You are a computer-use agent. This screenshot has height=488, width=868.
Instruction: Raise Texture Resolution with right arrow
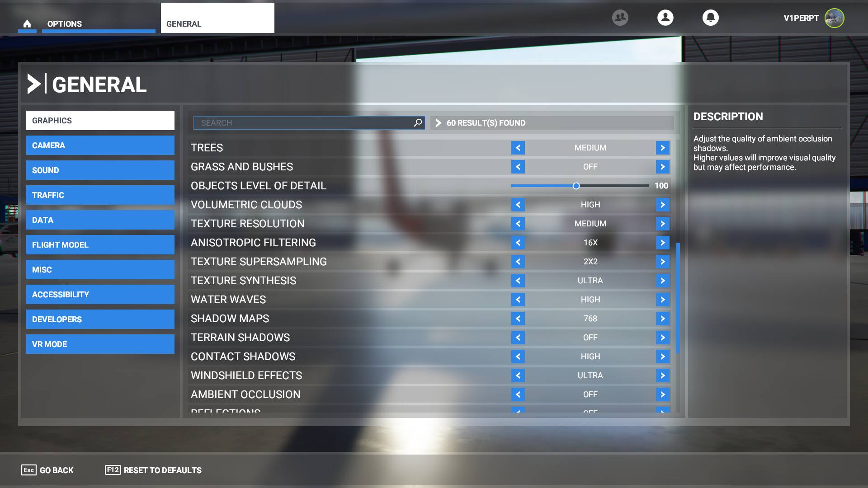[x=662, y=224]
